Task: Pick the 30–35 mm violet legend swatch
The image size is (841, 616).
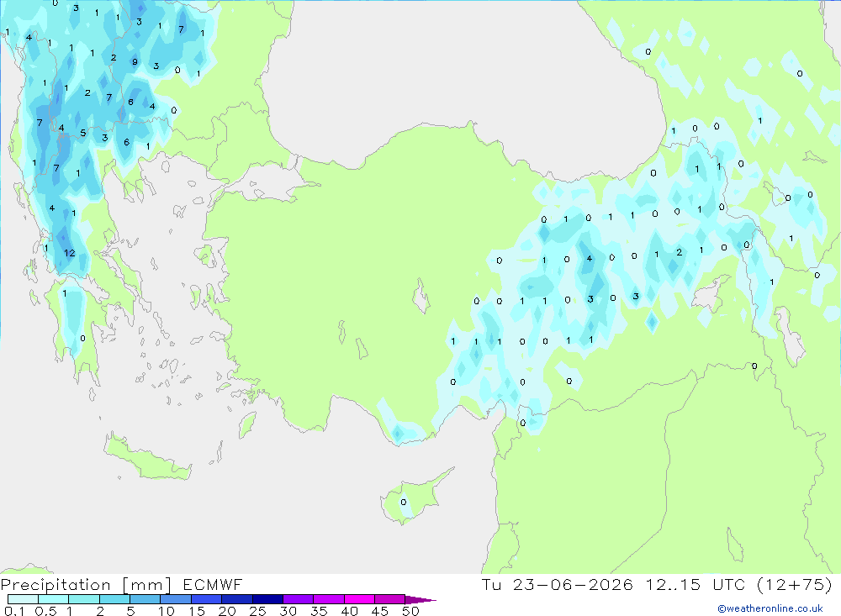Action: tap(298, 599)
